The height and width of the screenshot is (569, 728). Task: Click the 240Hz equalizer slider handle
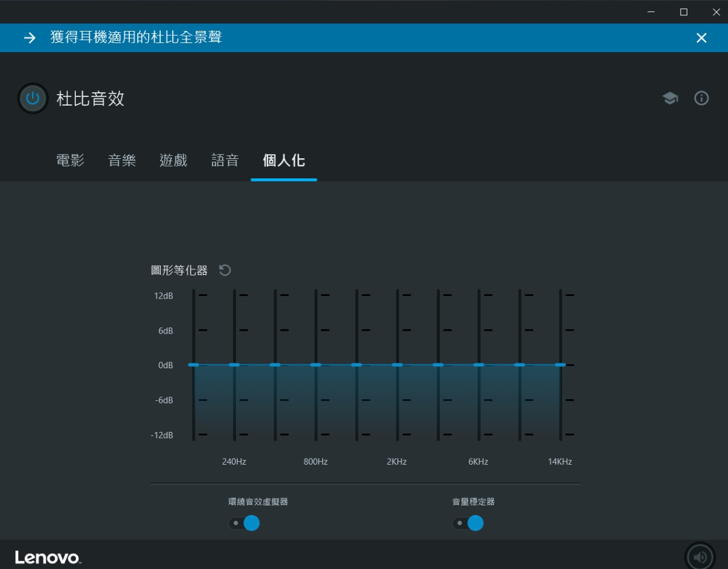[234, 365]
